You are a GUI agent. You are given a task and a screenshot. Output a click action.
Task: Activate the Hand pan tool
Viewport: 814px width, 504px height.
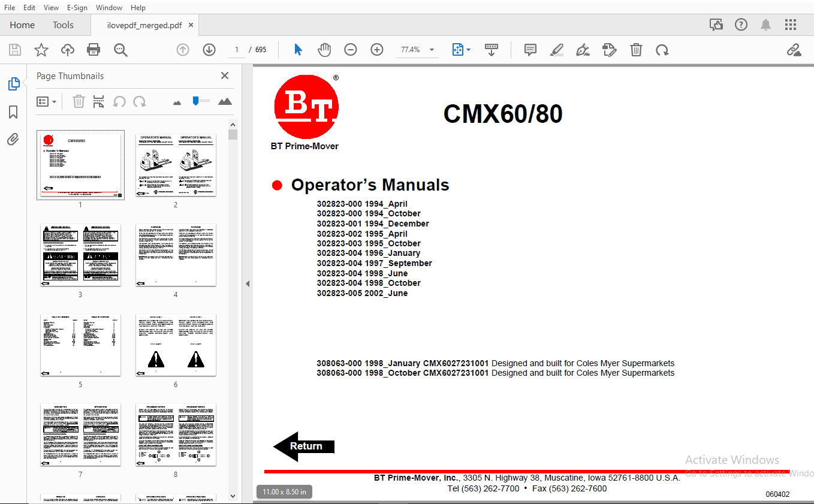324,50
